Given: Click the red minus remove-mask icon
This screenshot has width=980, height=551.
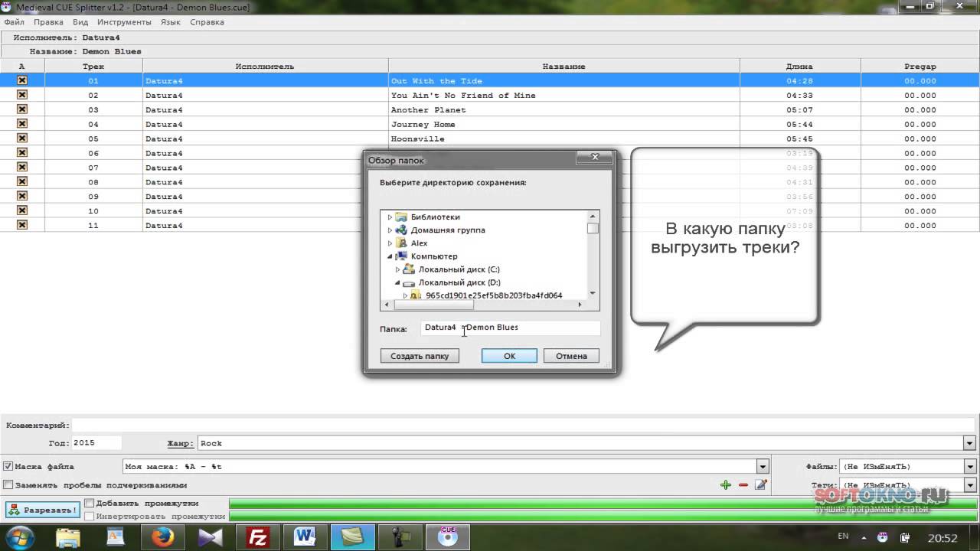Looking at the screenshot, I should point(743,484).
